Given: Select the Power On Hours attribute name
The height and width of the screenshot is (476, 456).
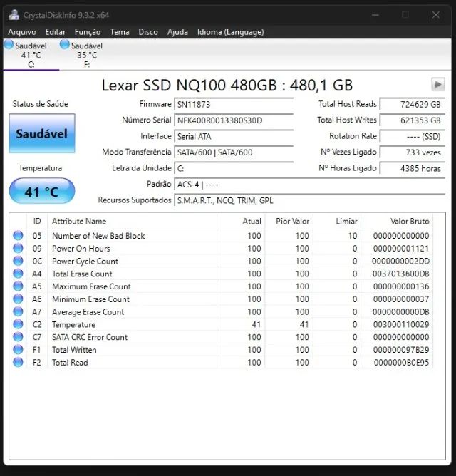Looking at the screenshot, I should (81, 248).
